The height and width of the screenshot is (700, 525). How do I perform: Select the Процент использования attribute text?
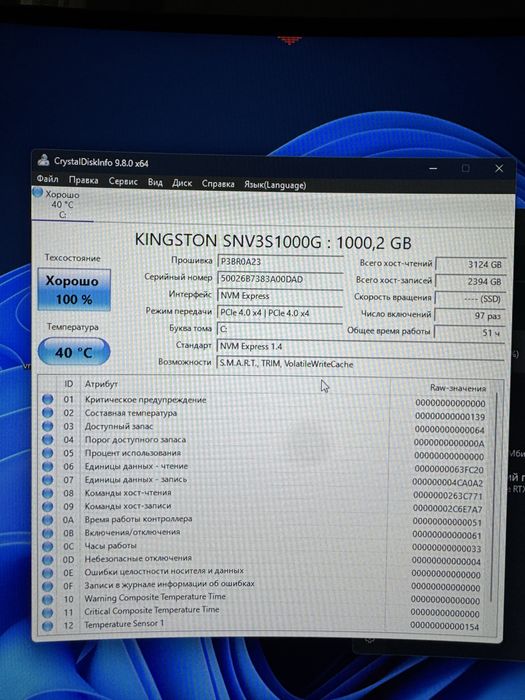pyautogui.click(x=133, y=453)
